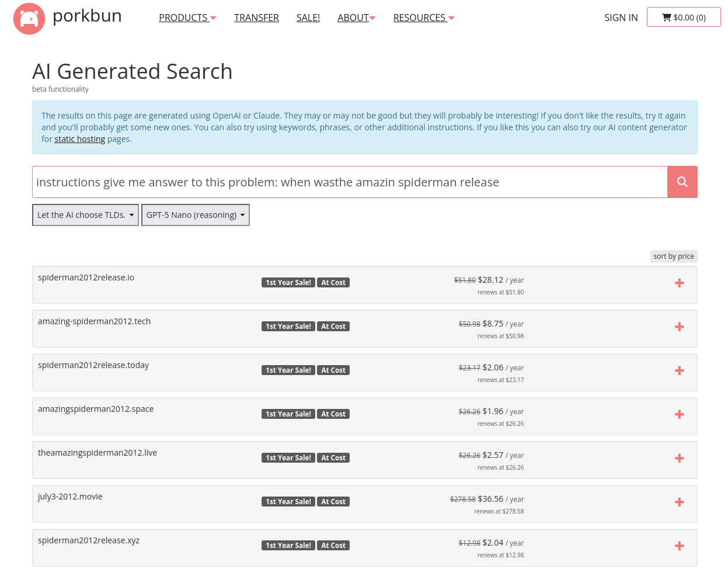
Task: Click At Cost badge for amazing-spiderman2012.tech
Action: tap(333, 327)
